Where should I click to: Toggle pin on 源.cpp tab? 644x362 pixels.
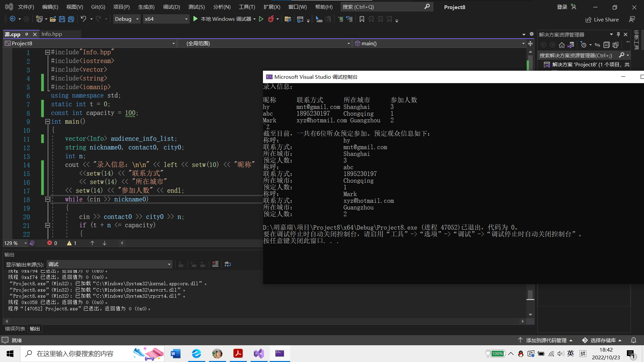point(27,34)
